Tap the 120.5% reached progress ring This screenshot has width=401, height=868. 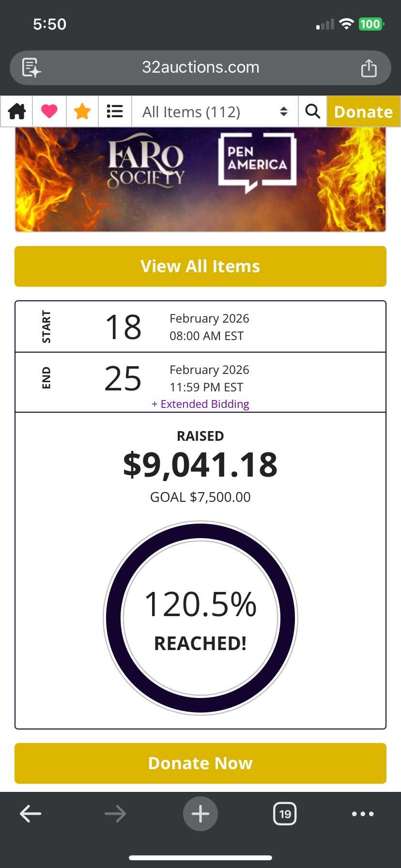tap(200, 618)
